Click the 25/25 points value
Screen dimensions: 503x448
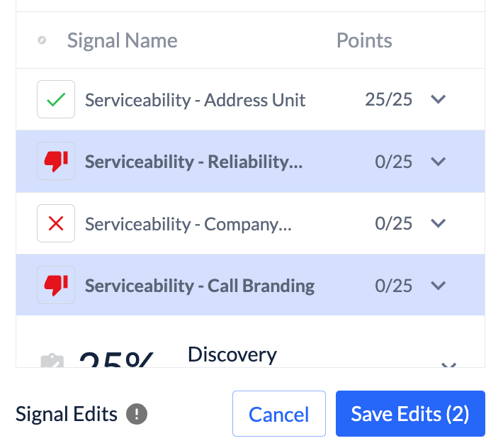coord(389,100)
